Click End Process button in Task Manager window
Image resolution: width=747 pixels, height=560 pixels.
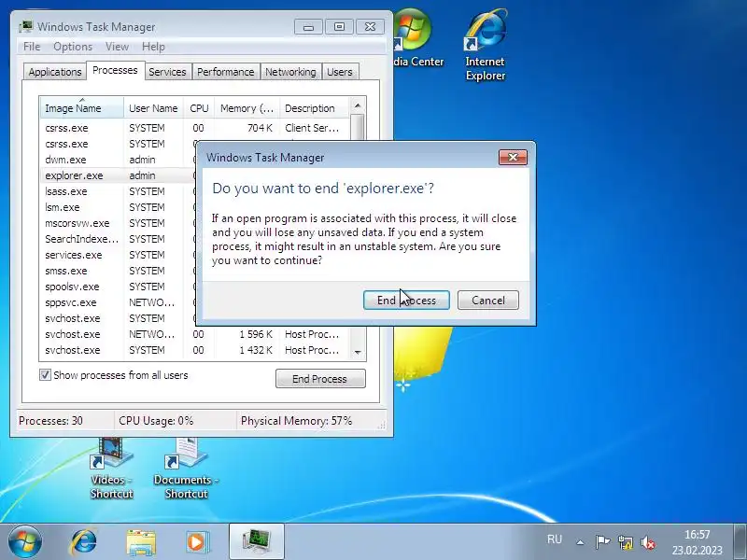coord(320,379)
